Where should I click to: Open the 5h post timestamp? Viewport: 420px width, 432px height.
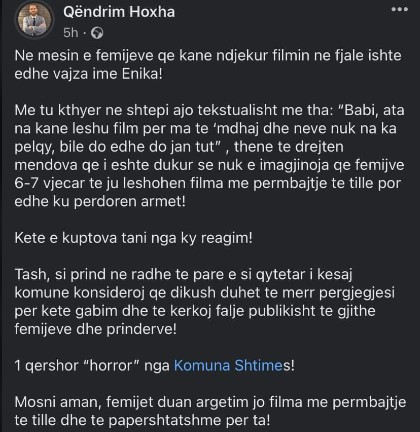coord(71,33)
